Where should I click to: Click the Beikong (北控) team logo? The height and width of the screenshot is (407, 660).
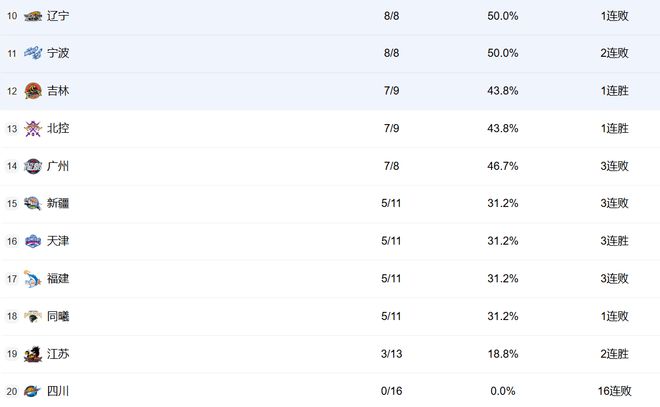(33, 129)
